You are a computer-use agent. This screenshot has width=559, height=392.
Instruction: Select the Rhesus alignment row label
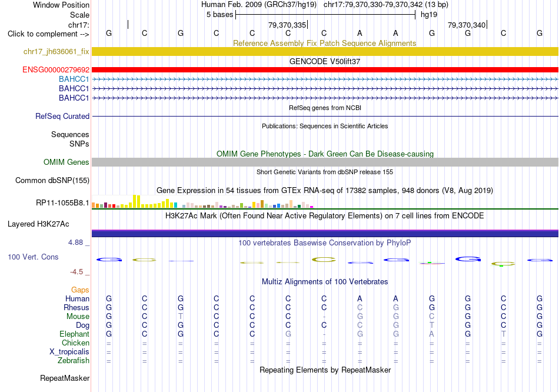tap(76, 307)
